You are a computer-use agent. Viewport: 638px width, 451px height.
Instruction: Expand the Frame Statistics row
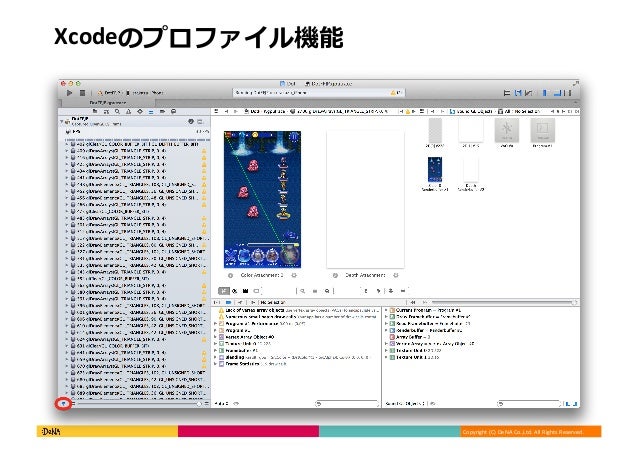coord(216,364)
